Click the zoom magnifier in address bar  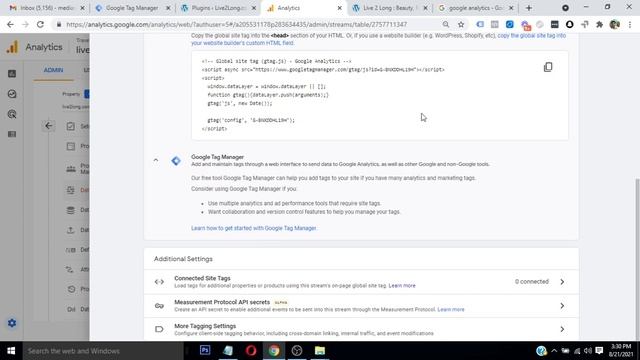[x=446, y=24]
